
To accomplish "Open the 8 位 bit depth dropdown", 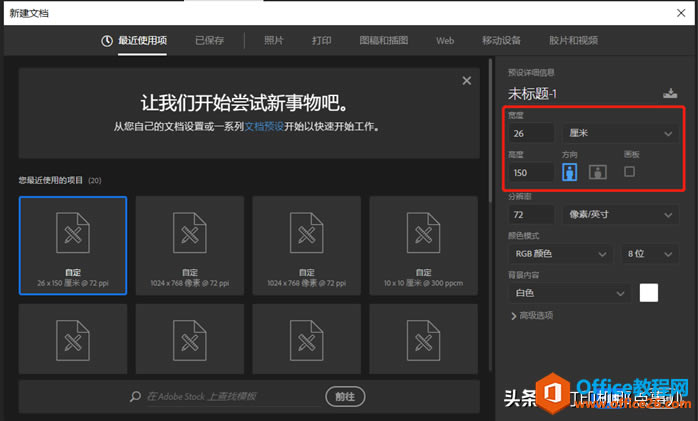I will [649, 254].
